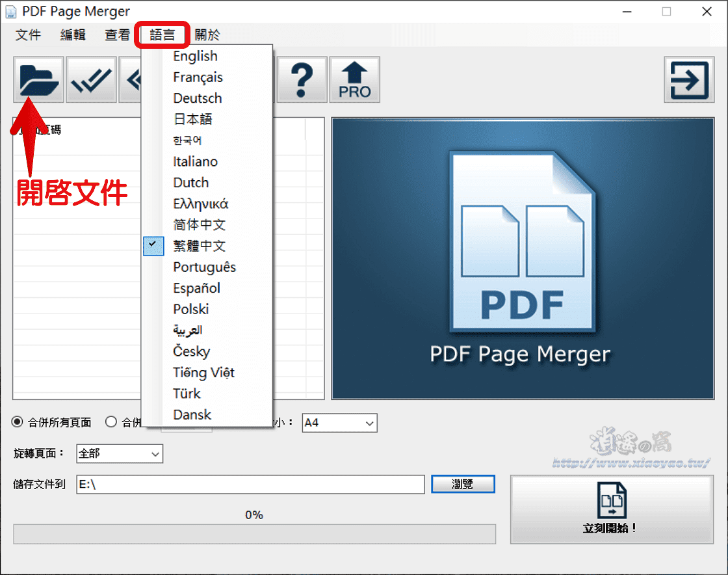The image size is (728, 575).
Task: Click the PDF Page Merger title bar icon
Action: (x=10, y=12)
